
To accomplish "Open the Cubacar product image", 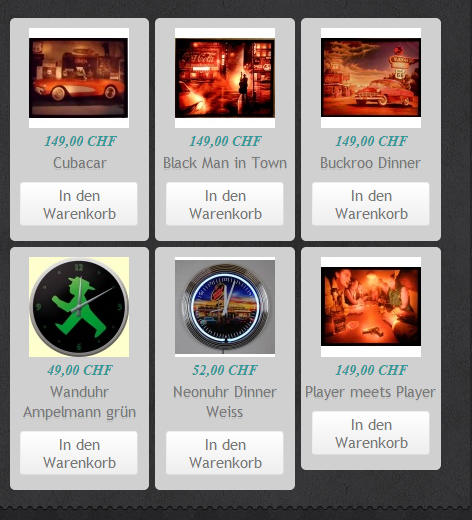I will (79, 78).
